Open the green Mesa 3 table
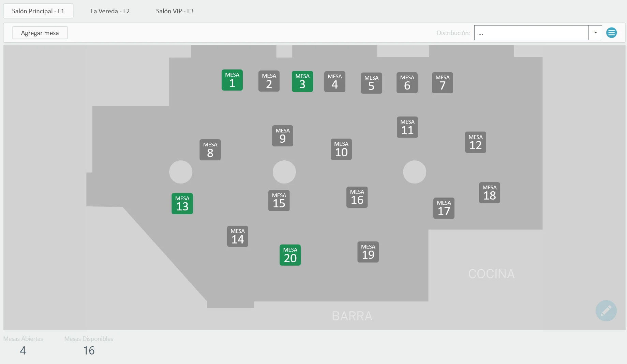Viewport: 627px width, 364px height. coord(302,81)
